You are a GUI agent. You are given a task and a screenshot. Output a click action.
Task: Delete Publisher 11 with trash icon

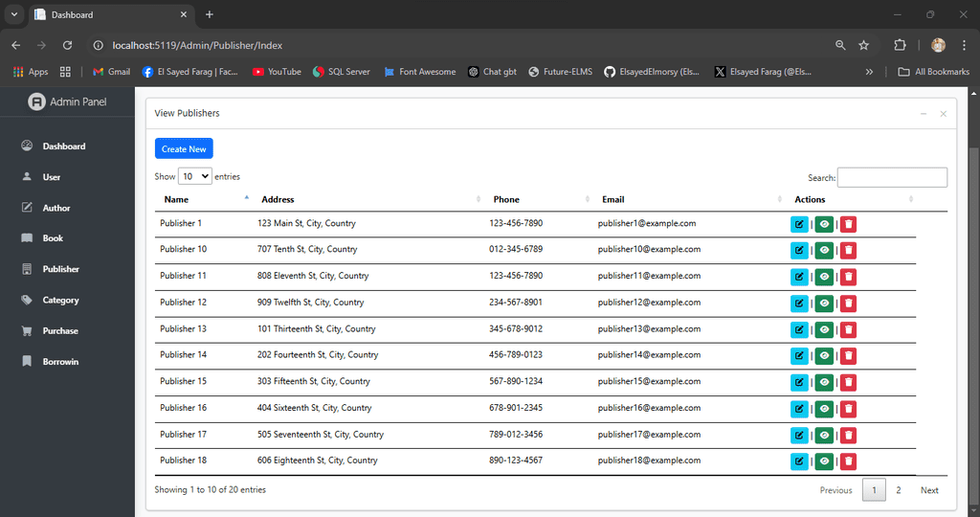point(848,277)
